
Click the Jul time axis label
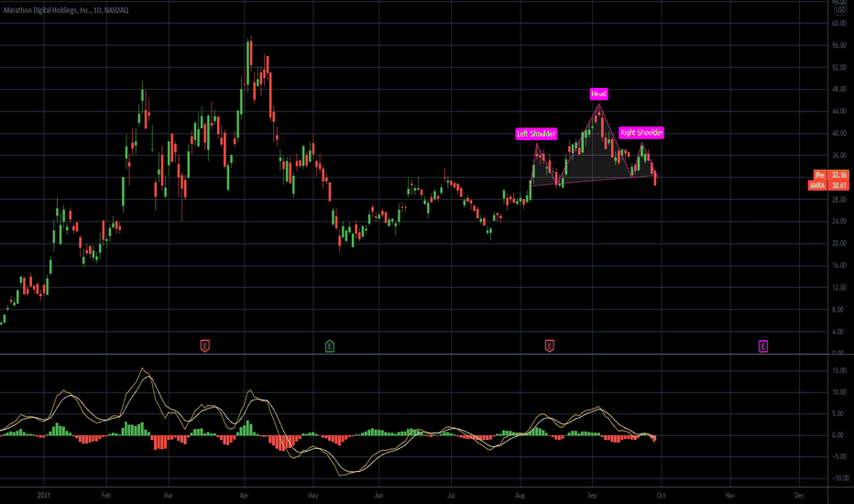coord(451,495)
